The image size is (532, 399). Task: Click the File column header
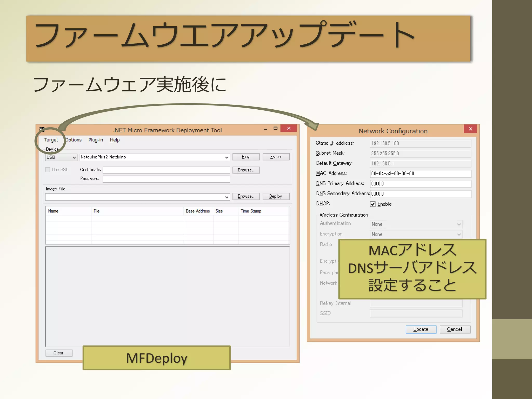pos(138,211)
